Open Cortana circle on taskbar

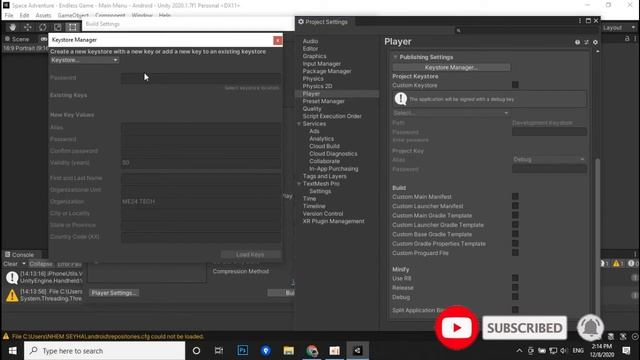196,351
